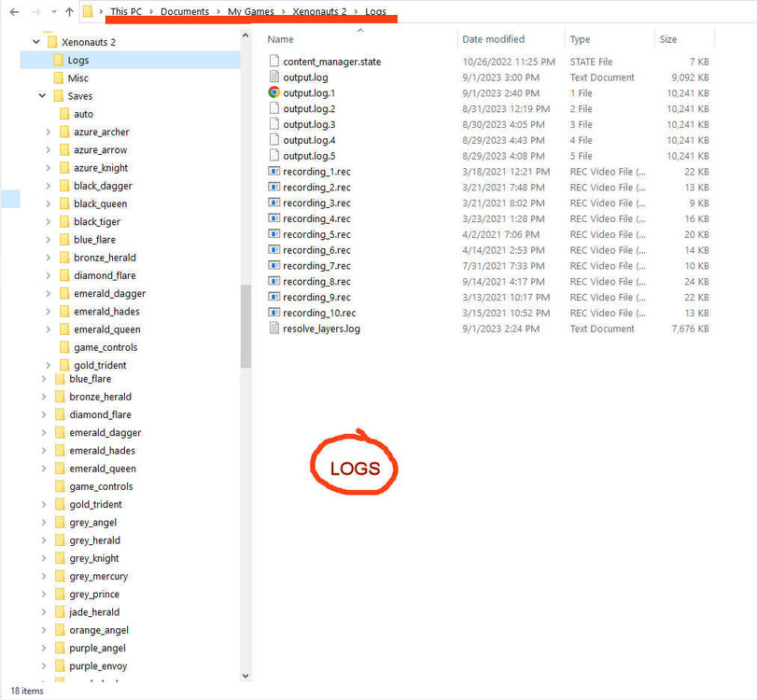Select the grey_knight folder in the tree
The height and width of the screenshot is (700, 757).
[94, 558]
